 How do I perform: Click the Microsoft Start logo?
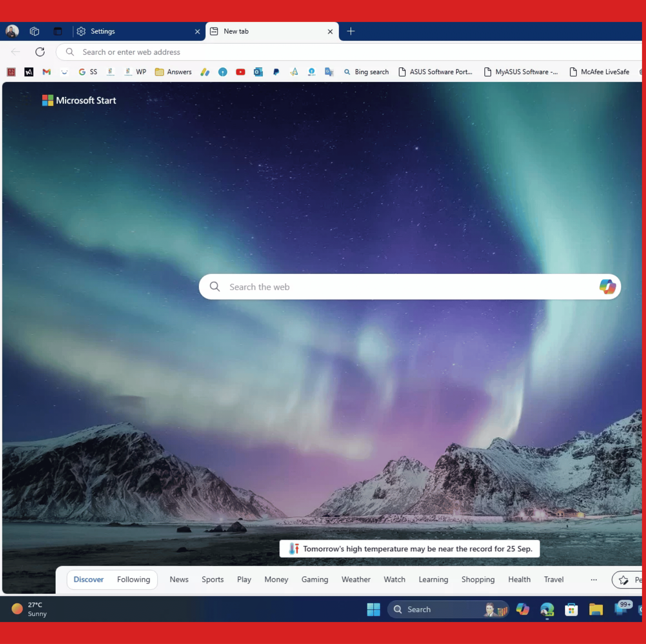79,100
